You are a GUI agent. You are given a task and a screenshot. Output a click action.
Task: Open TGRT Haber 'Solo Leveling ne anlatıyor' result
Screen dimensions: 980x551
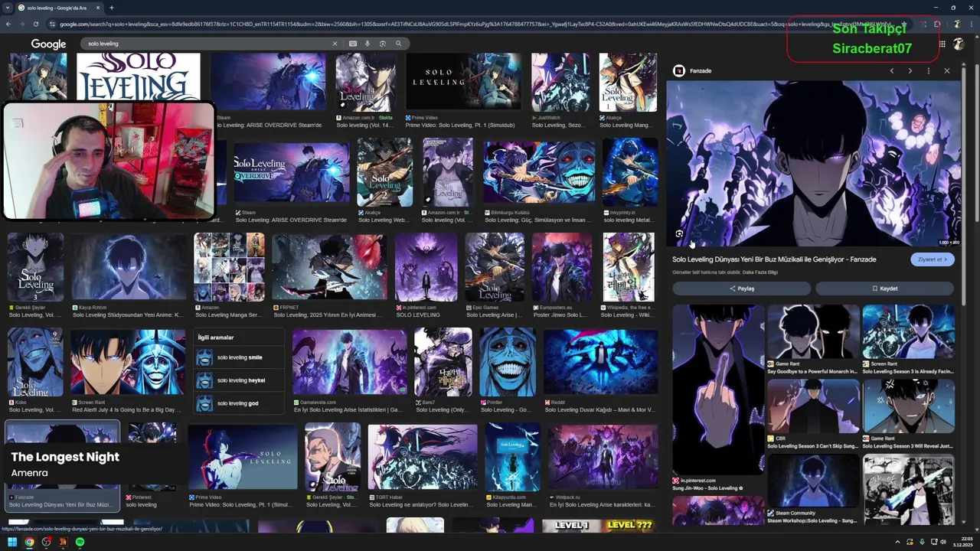click(422, 456)
